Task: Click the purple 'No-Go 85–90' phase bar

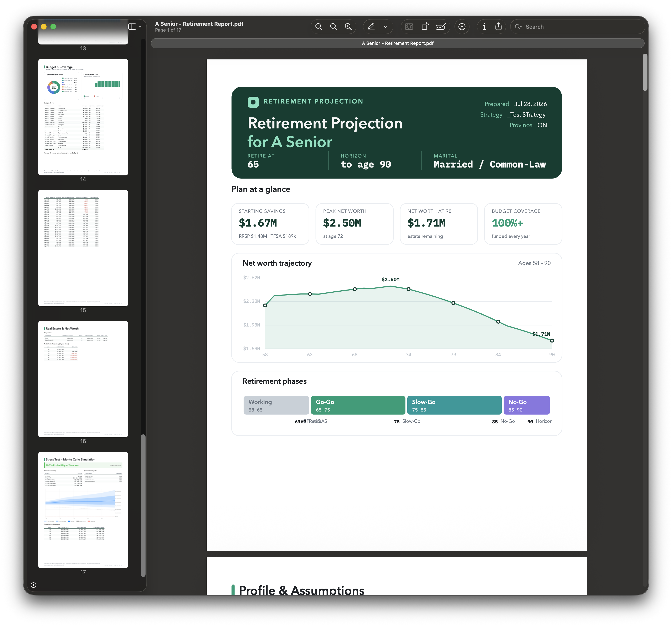Action: tap(527, 405)
